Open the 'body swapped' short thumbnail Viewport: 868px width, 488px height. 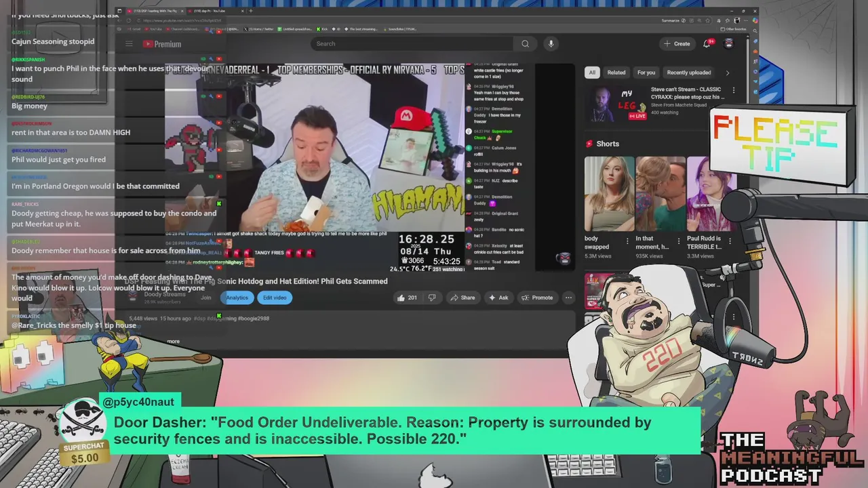(609, 194)
